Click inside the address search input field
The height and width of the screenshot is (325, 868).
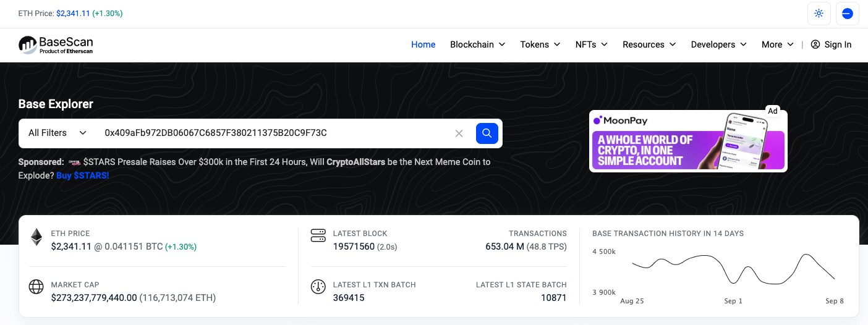click(x=272, y=133)
